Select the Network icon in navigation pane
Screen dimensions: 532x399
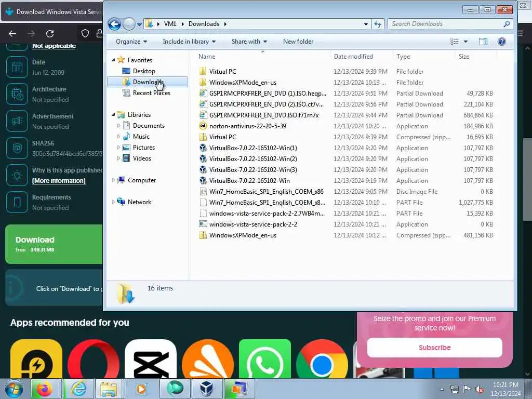(x=121, y=202)
